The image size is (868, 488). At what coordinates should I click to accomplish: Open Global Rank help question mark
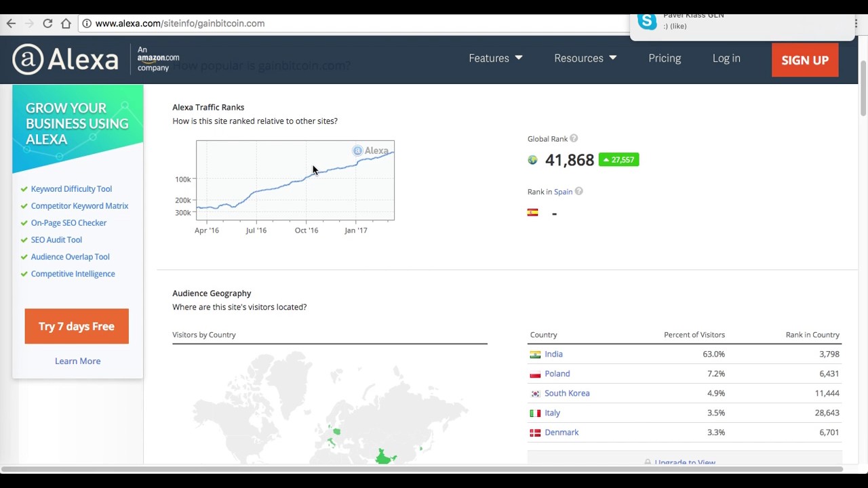pos(574,139)
